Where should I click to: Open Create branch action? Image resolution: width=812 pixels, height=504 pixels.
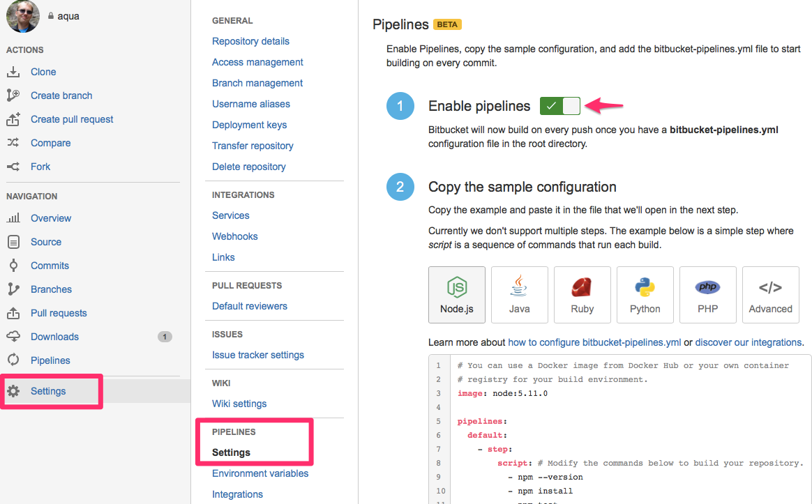[x=61, y=96]
